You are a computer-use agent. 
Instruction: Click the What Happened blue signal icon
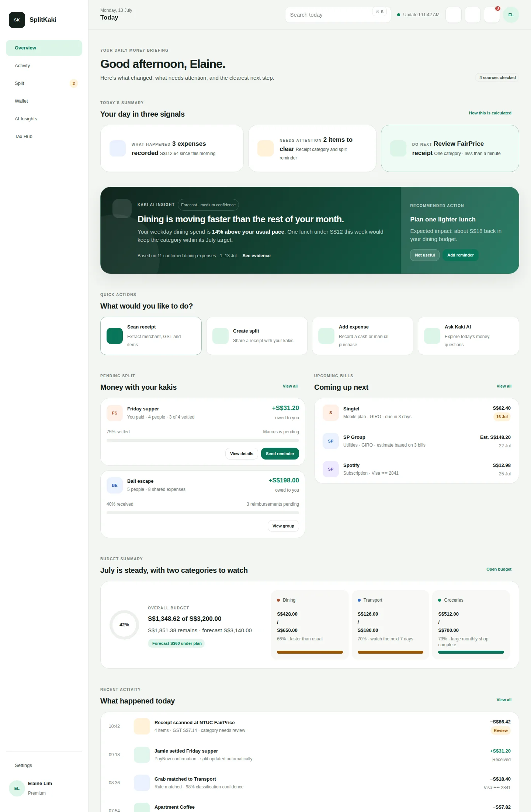pyautogui.click(x=118, y=148)
